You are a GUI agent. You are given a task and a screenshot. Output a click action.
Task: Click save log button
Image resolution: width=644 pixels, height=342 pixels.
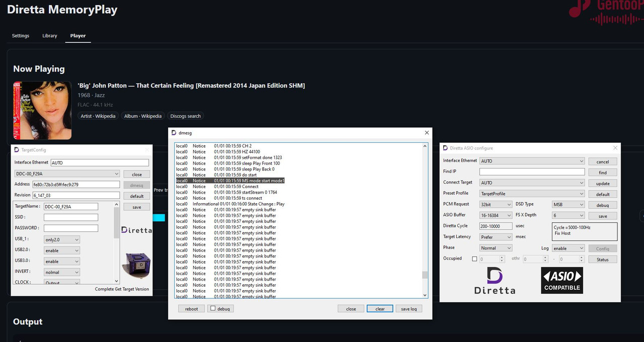pos(409,309)
